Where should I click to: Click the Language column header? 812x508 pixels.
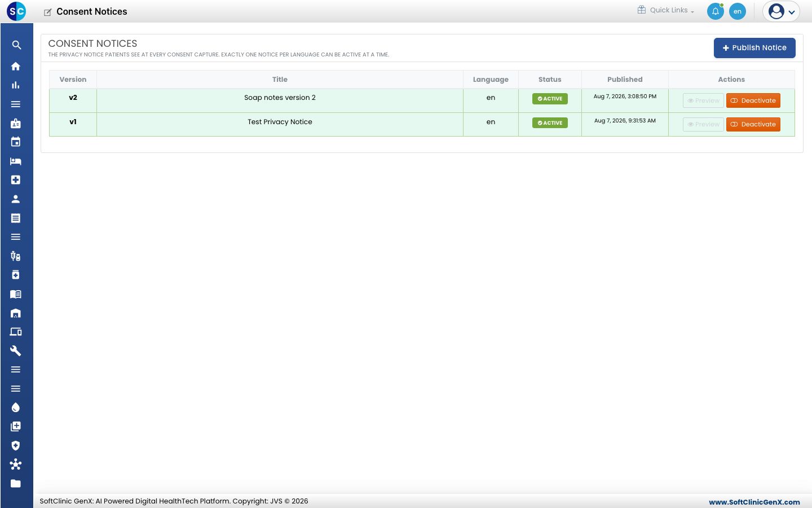491,80
